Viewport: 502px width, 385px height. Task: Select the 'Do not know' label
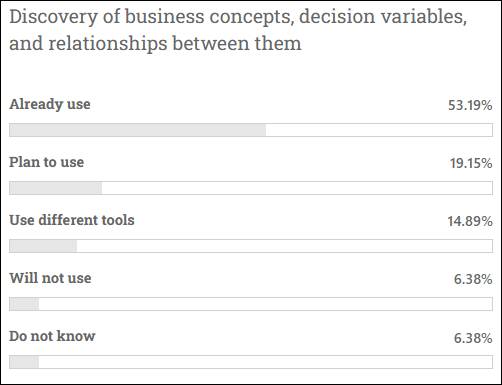pos(52,336)
